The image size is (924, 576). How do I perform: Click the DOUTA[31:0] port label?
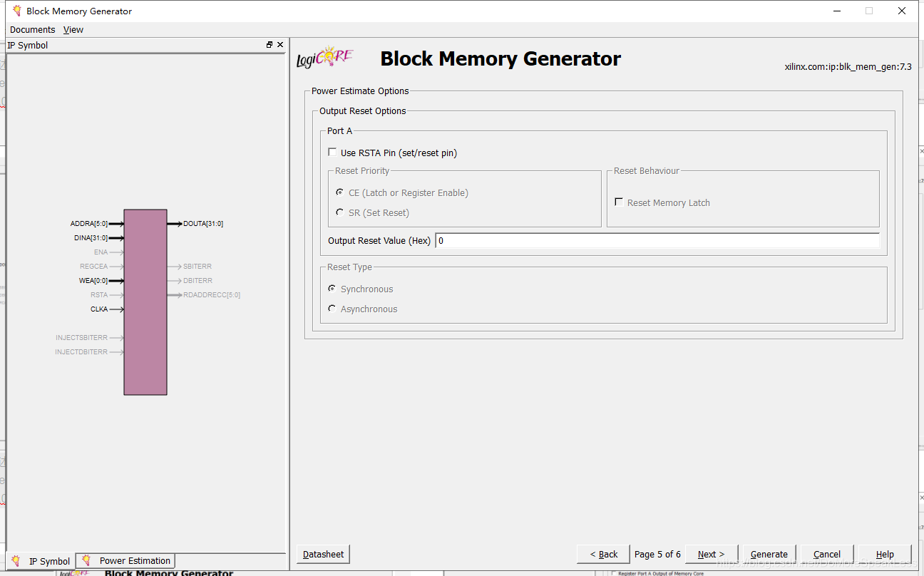(x=203, y=224)
